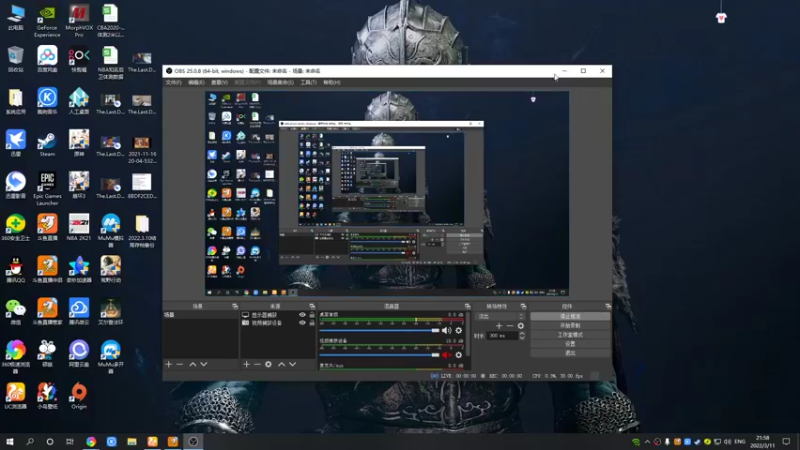Undock the scenes panel via its header icon
This screenshot has height=450, width=800.
click(x=235, y=306)
